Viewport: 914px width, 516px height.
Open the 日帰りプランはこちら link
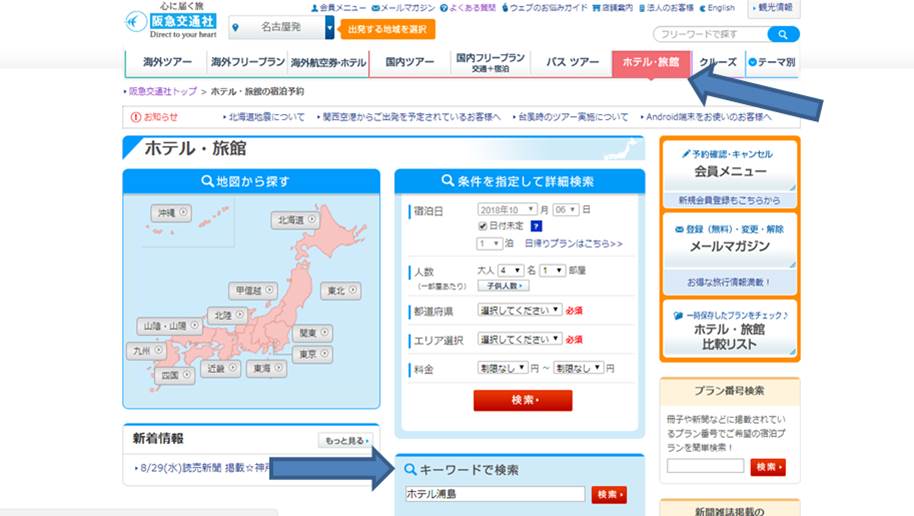coord(574,244)
